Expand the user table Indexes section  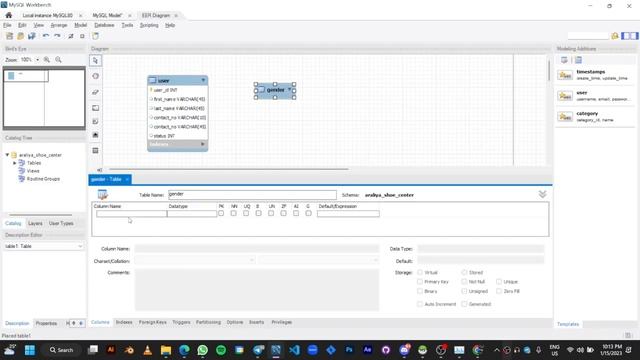point(203,144)
